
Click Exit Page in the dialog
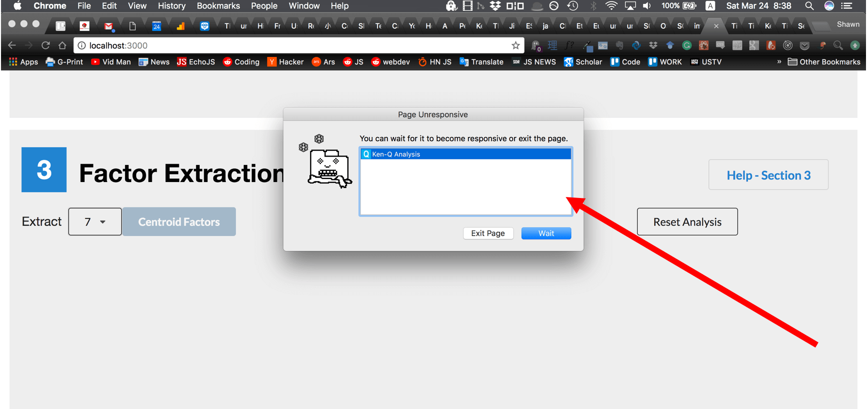pyautogui.click(x=488, y=233)
